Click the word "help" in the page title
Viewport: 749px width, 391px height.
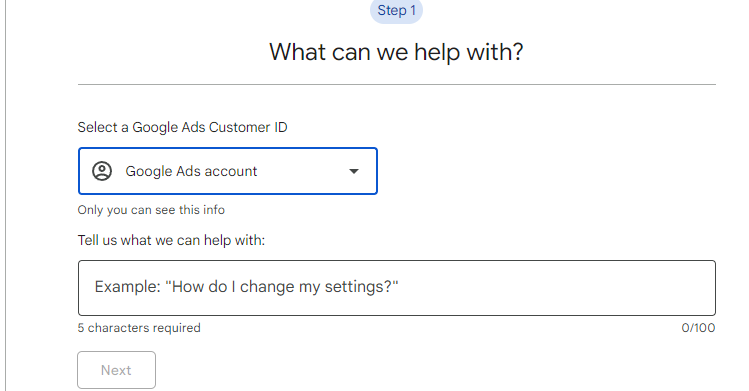coord(438,52)
